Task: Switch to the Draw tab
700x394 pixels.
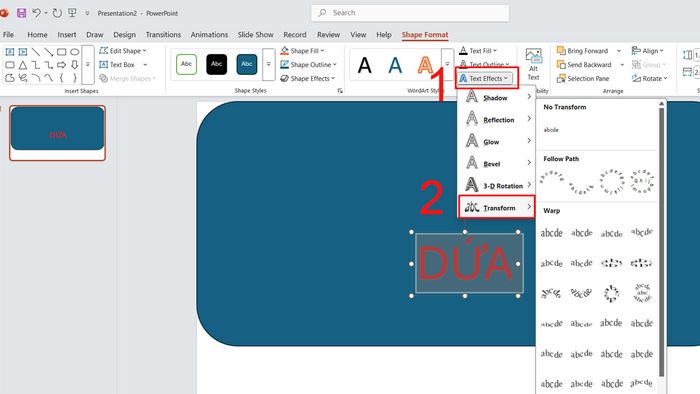Action: pos(95,35)
